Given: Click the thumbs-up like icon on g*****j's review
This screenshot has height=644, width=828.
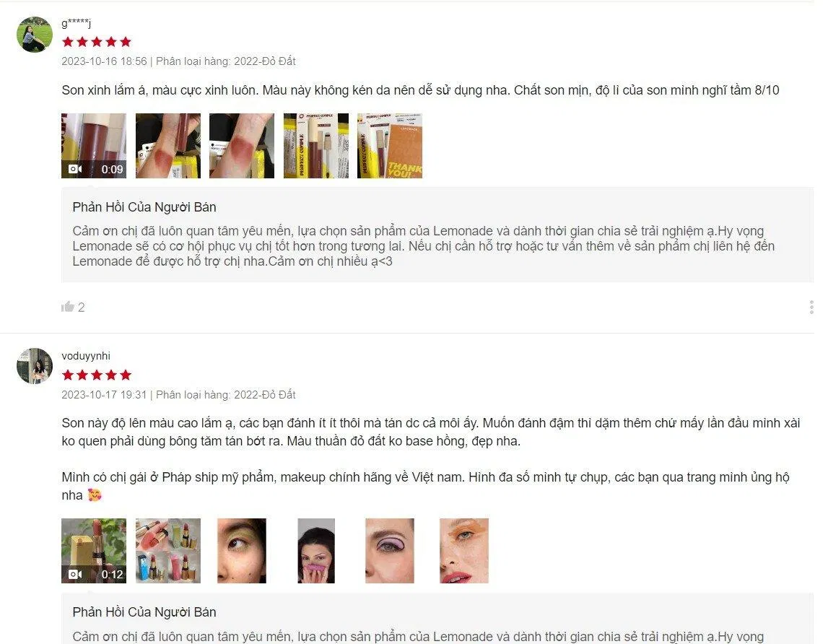Looking at the screenshot, I should click(x=68, y=306).
